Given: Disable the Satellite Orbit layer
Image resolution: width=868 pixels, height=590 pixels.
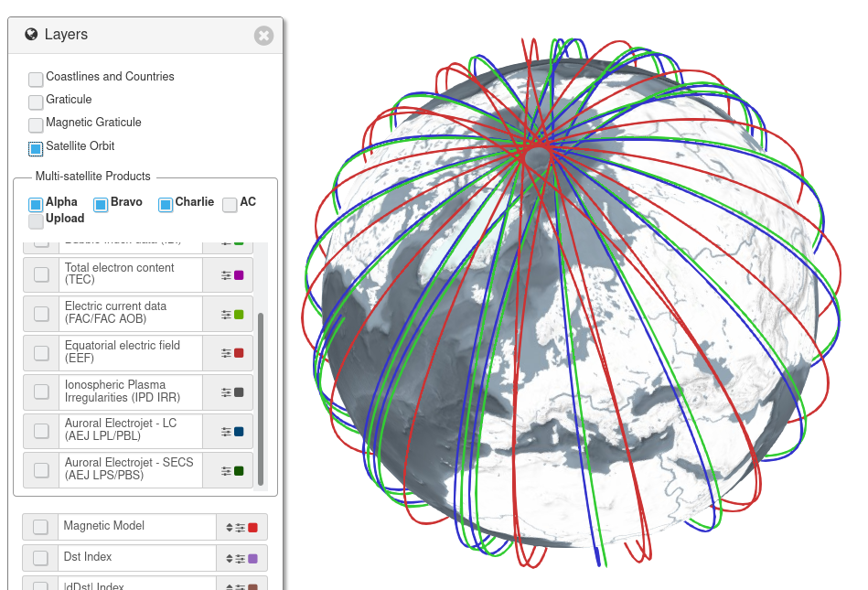Looking at the screenshot, I should click(36, 147).
